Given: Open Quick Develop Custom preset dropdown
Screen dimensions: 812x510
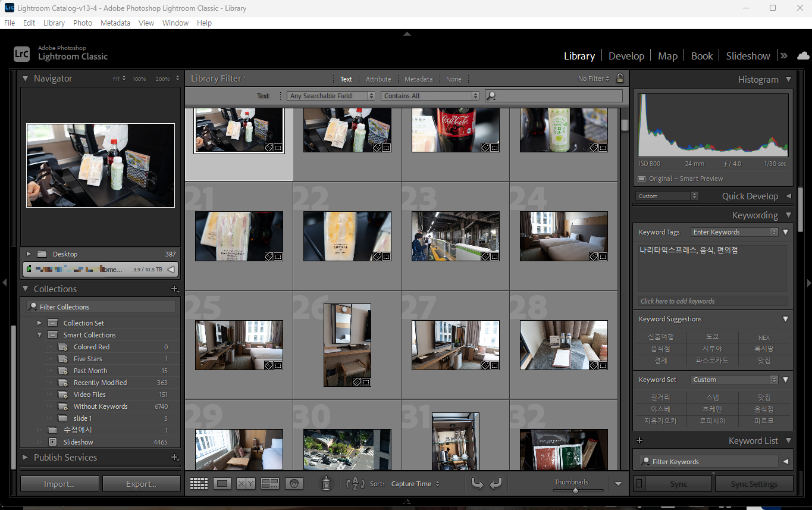Looking at the screenshot, I should pos(667,196).
